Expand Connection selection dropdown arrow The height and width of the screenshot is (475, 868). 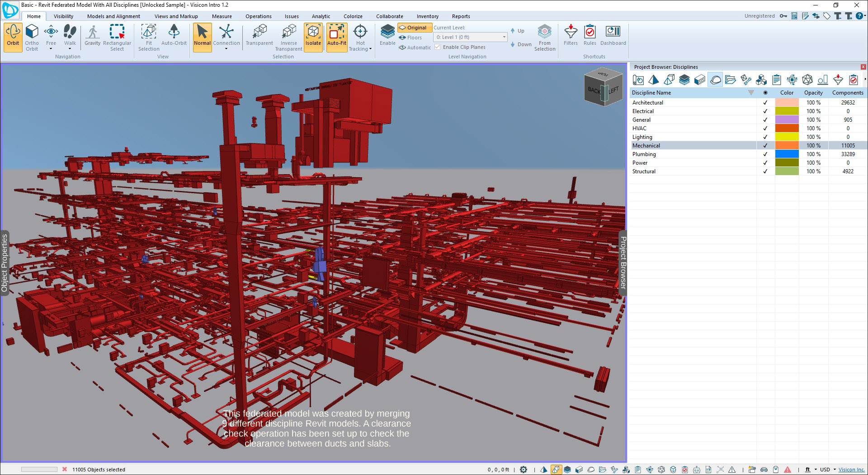point(226,49)
